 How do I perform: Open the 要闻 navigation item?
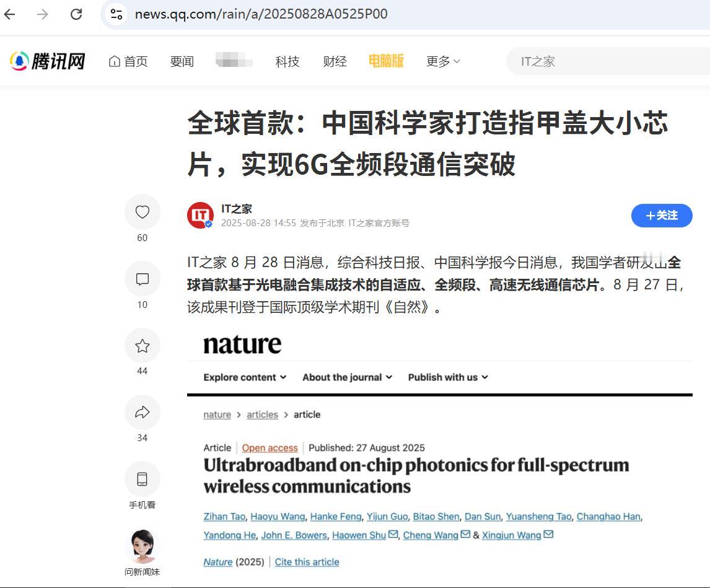click(182, 61)
